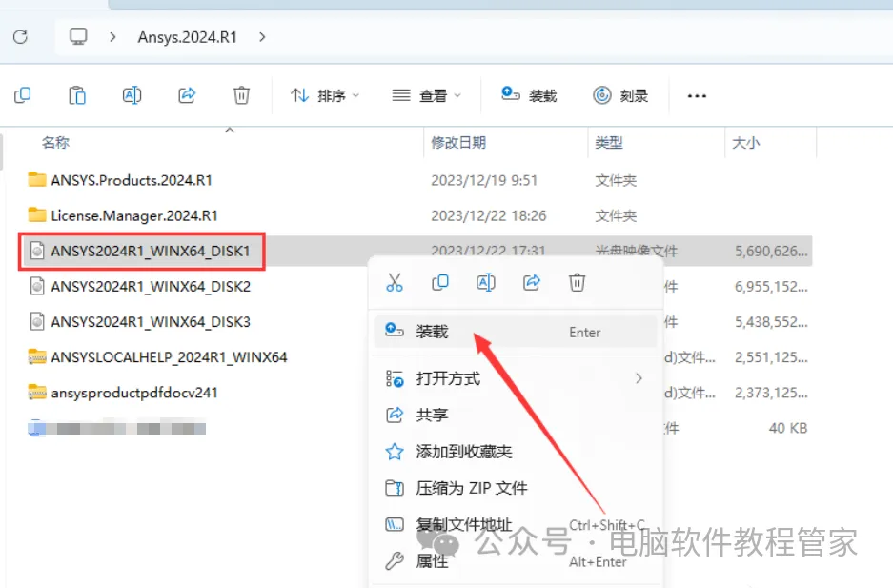Click the Delete trash icon in context menu
893x588 pixels.
pyautogui.click(x=577, y=282)
